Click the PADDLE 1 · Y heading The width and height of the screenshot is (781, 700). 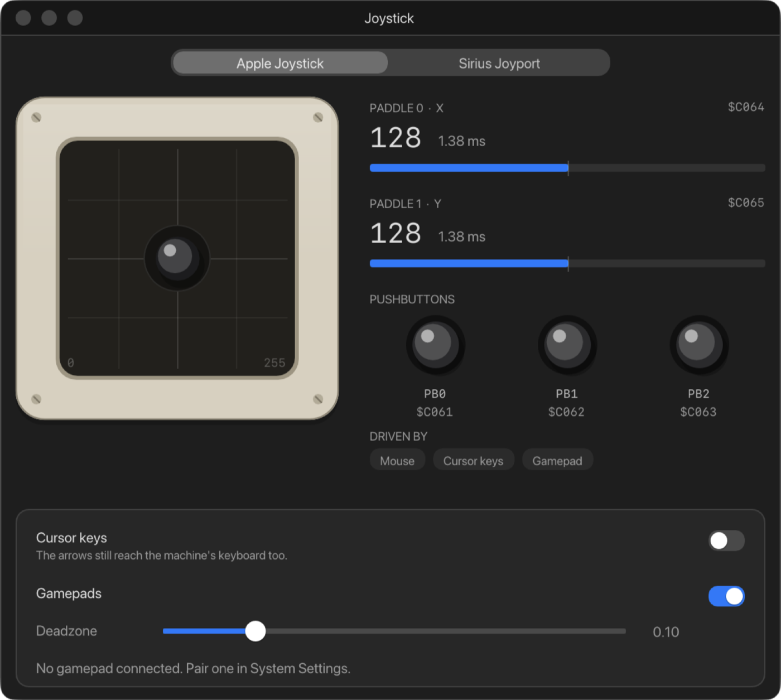coord(406,204)
